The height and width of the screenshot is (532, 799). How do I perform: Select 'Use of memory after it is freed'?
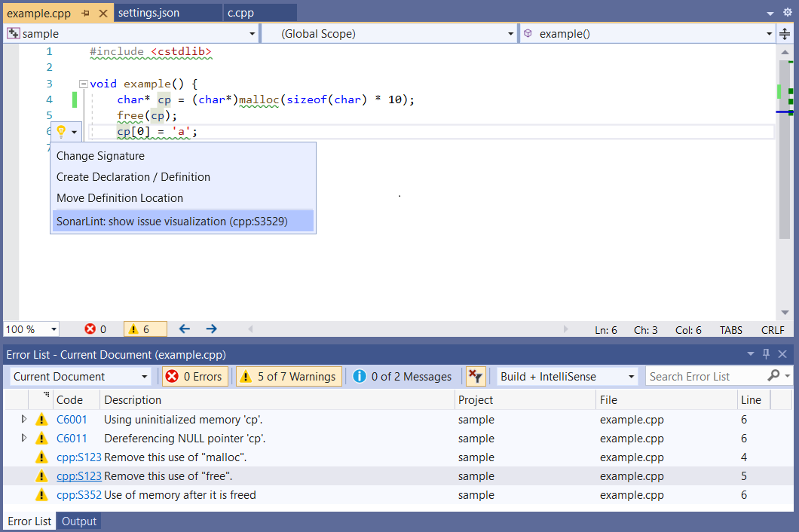[180, 495]
